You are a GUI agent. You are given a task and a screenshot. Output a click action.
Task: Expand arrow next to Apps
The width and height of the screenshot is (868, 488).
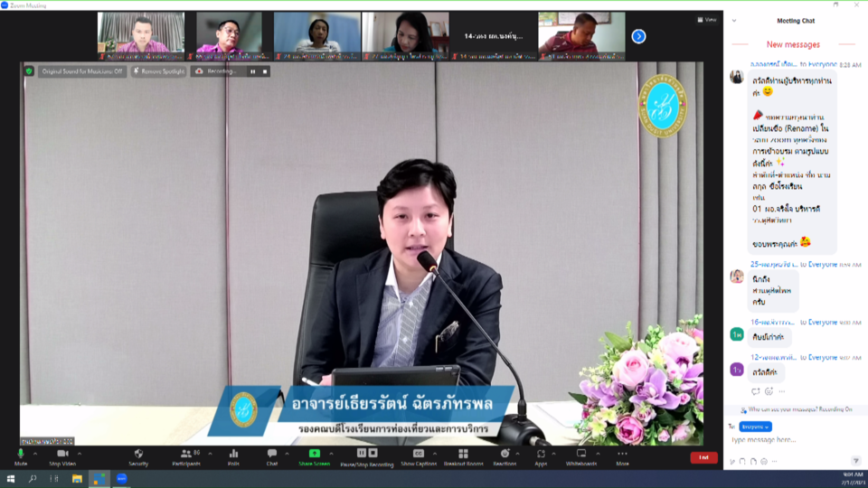(553, 454)
